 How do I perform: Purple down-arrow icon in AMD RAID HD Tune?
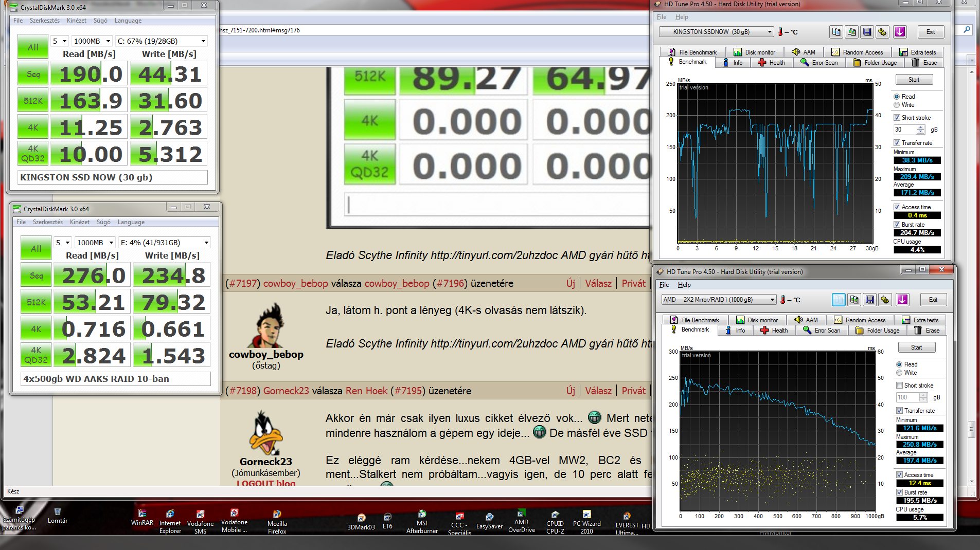point(902,300)
